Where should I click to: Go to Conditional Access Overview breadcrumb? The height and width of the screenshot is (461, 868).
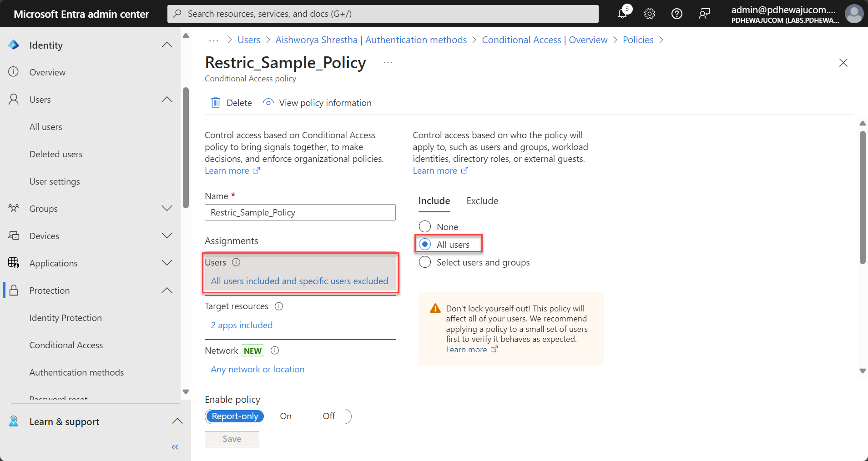545,40
